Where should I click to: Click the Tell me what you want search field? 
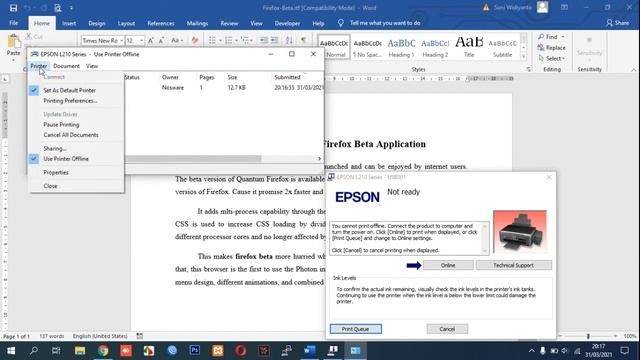(385, 23)
